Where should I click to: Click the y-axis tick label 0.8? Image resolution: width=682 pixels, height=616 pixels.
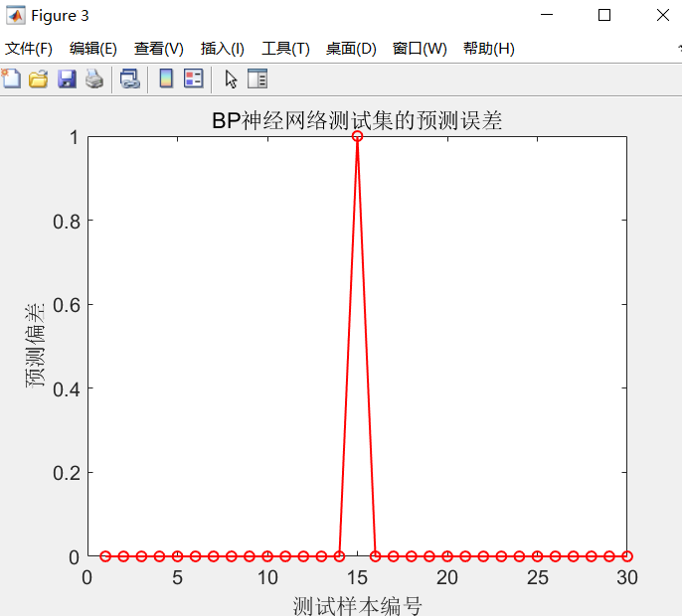pos(67,222)
